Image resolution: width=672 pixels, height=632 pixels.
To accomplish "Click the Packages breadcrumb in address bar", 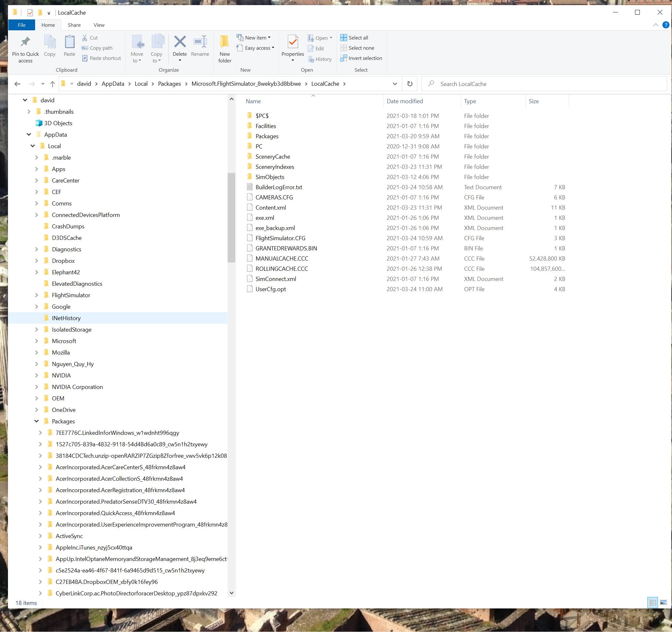I will 169,84.
